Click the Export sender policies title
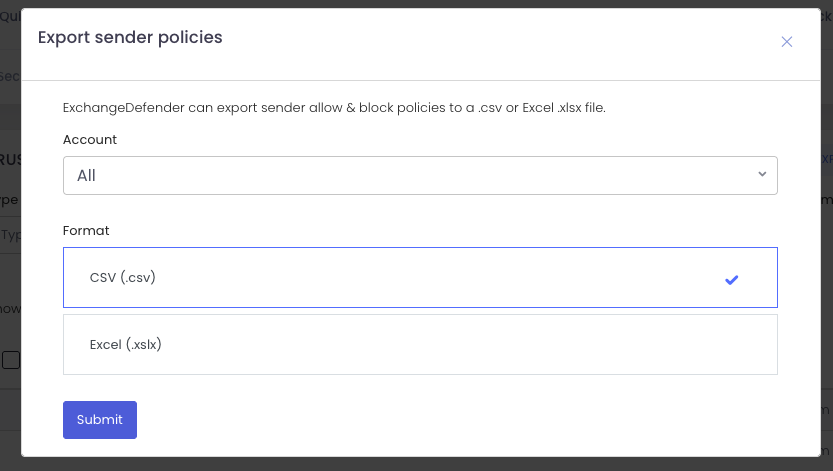The height and width of the screenshot is (471, 833). (130, 38)
